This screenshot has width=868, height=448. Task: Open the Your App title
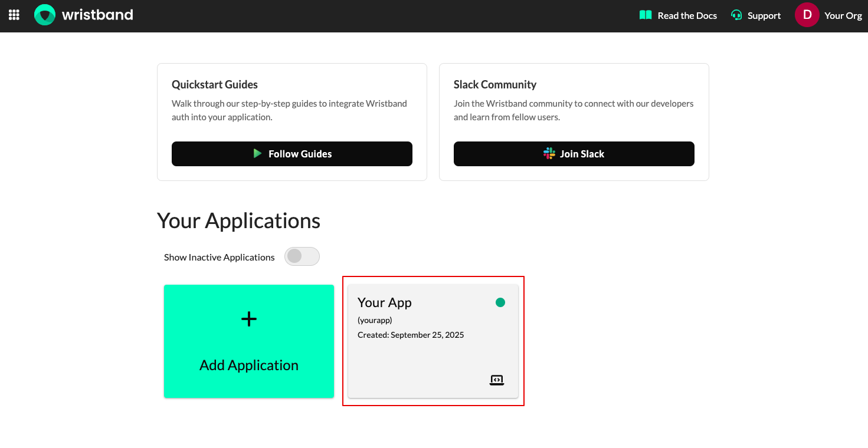pyautogui.click(x=385, y=303)
